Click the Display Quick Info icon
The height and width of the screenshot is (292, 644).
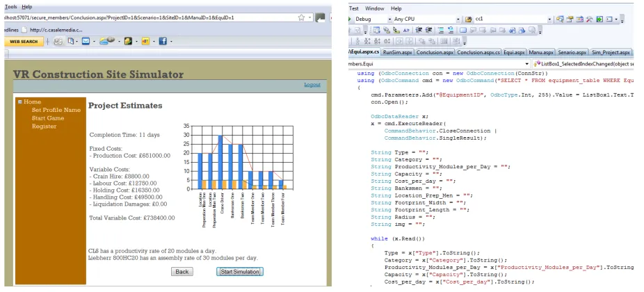396,30
